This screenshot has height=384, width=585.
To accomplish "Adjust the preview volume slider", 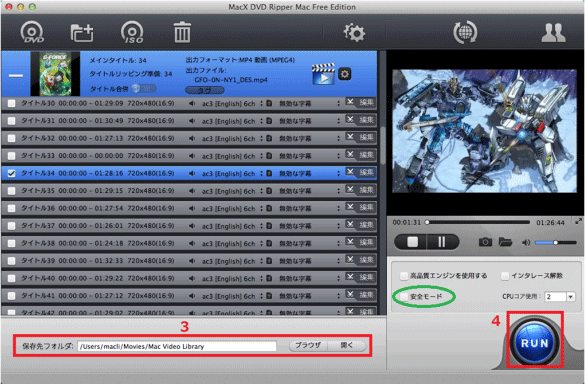I will click(x=555, y=243).
